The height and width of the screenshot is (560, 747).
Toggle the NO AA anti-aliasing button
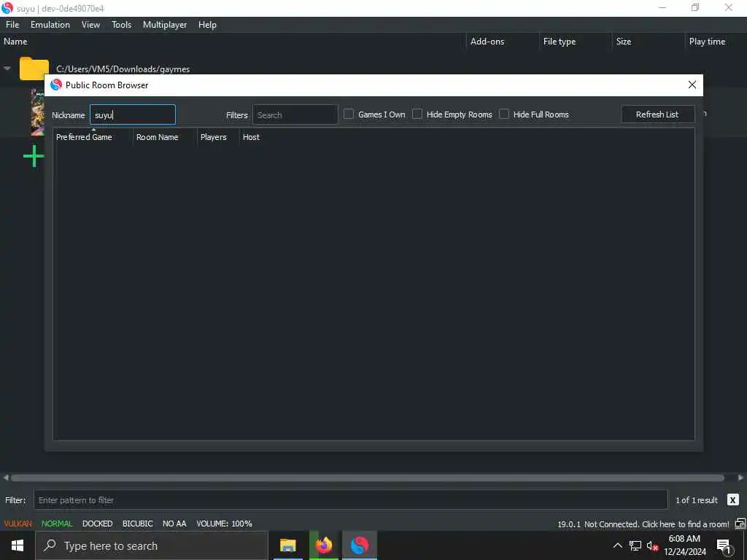(174, 524)
